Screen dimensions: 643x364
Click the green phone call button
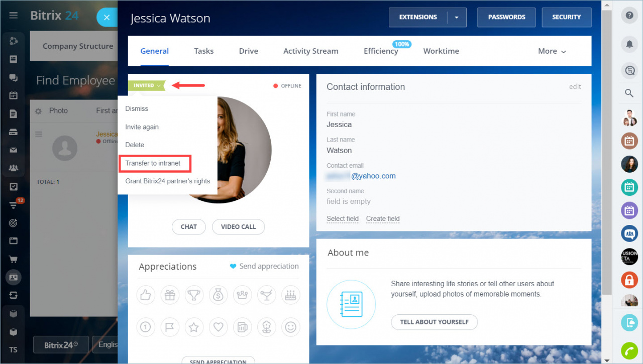[x=629, y=350]
